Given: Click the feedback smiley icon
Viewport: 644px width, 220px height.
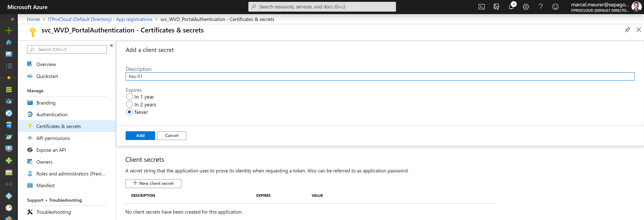Looking at the screenshot, I should click(555, 7).
